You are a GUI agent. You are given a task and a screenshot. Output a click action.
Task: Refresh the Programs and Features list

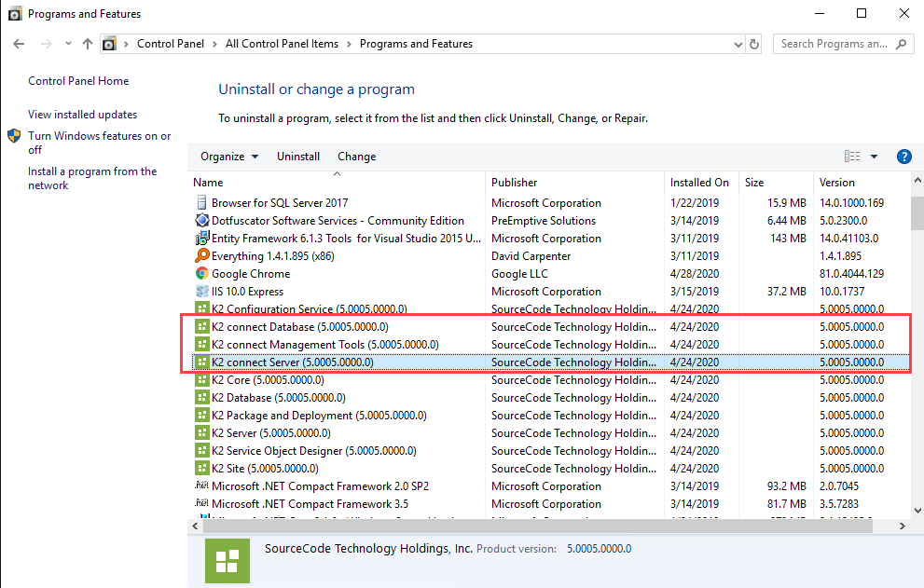point(754,44)
